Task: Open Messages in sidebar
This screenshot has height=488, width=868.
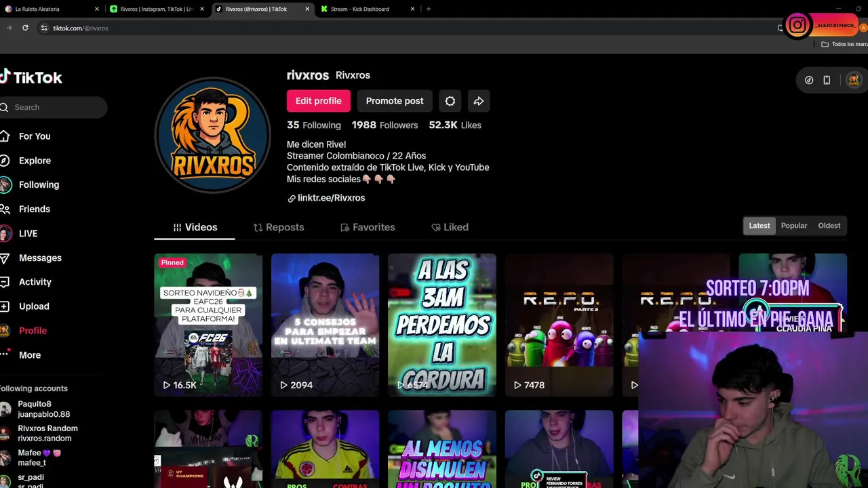Action: pos(40,258)
